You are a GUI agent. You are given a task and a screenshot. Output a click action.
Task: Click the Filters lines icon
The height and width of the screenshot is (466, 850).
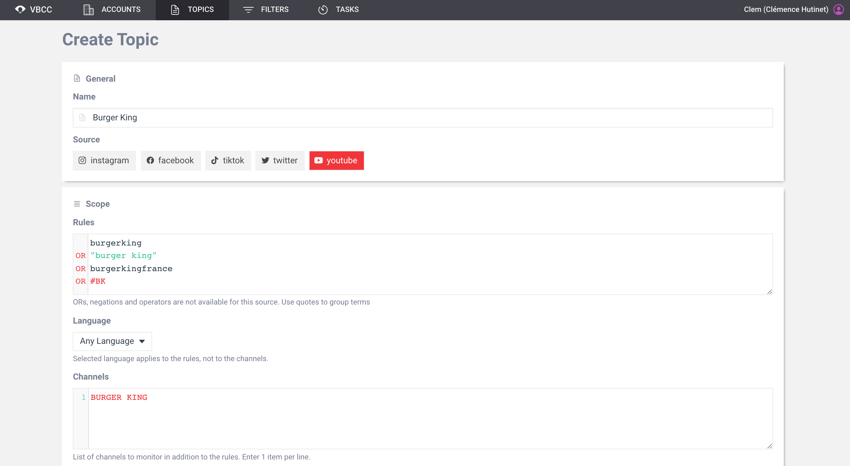click(248, 10)
